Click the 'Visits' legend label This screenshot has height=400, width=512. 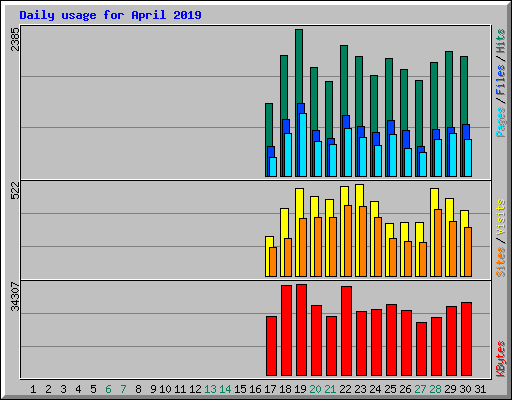[x=501, y=217]
